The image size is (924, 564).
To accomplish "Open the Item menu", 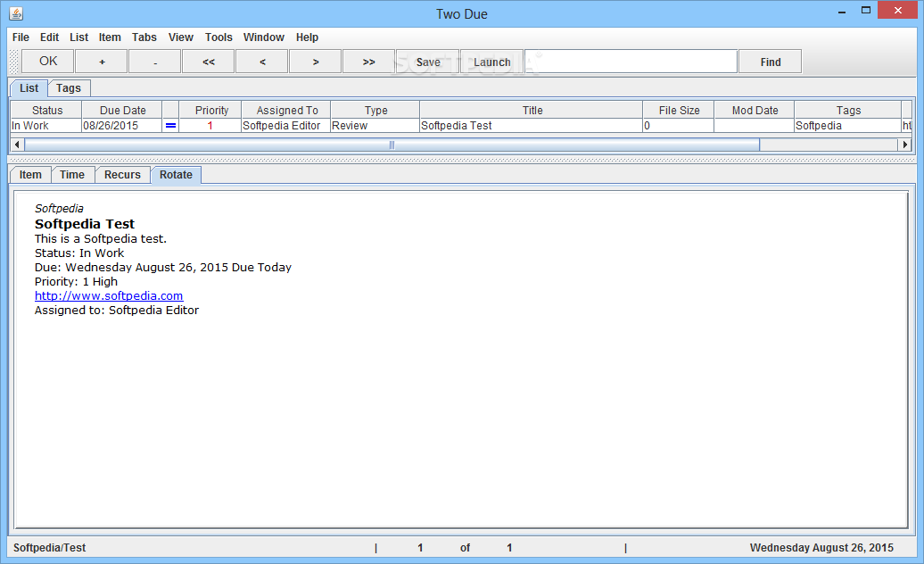I will click(x=110, y=37).
